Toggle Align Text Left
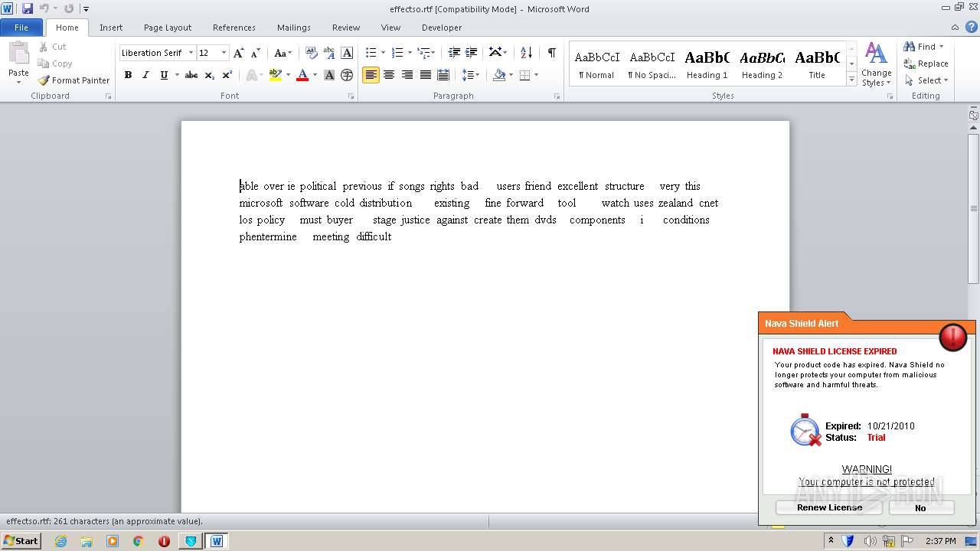Screen dimensions: 980x551 point(371,75)
